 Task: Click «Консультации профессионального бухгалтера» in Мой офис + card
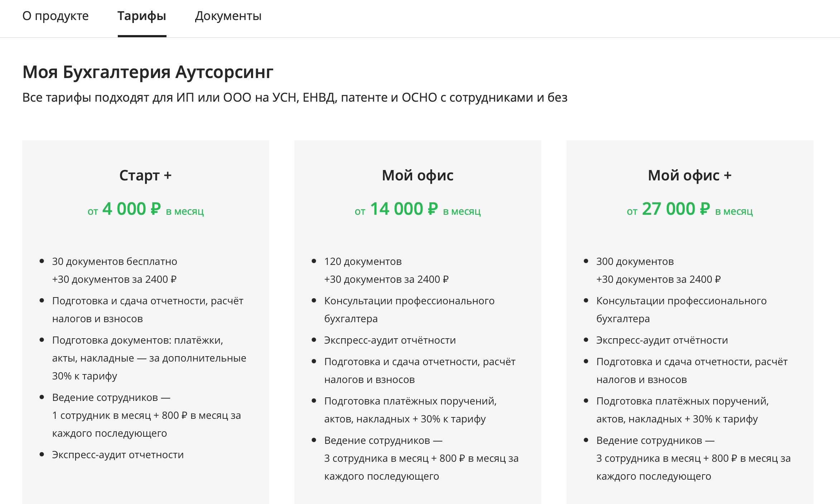tap(681, 301)
